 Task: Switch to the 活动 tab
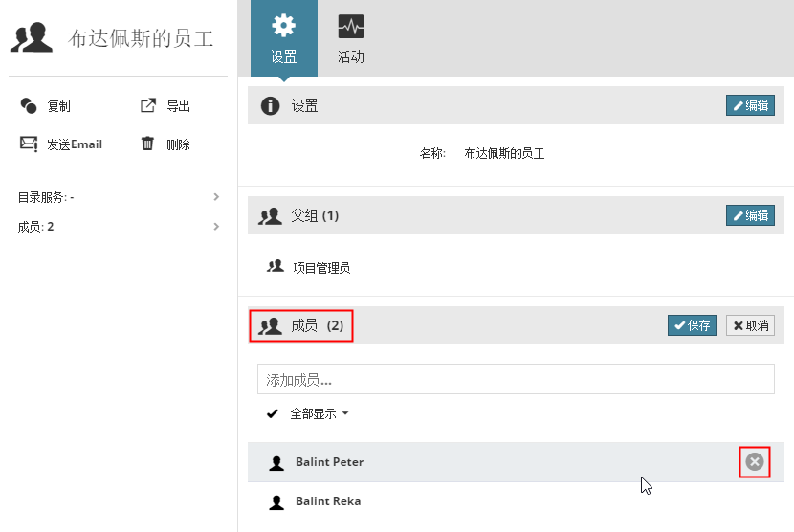click(351, 38)
